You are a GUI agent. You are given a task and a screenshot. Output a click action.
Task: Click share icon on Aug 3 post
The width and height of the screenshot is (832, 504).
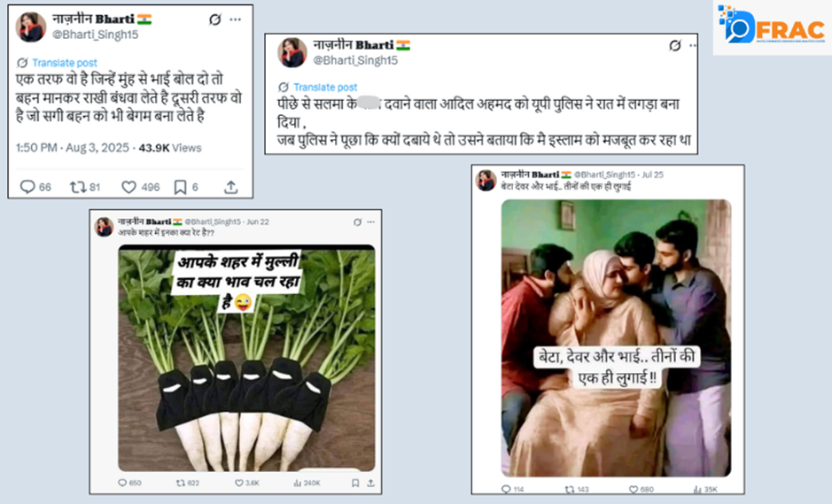tap(231, 187)
